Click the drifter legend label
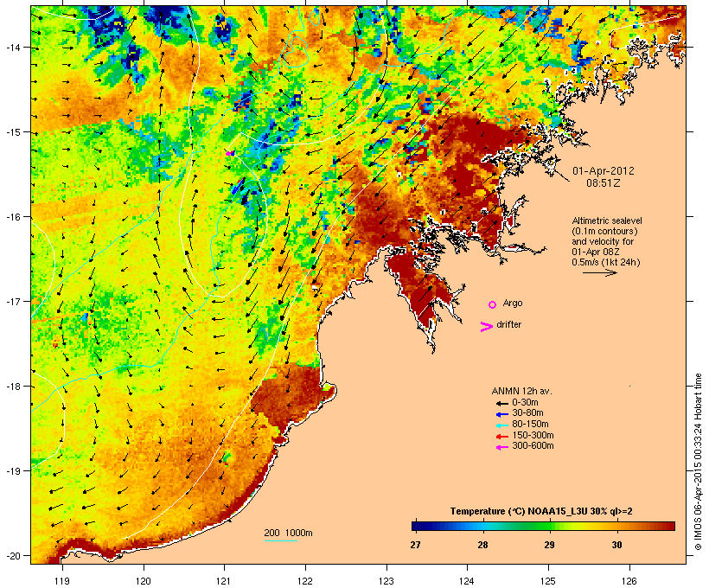Screen dimensions: 709x588 [508, 324]
